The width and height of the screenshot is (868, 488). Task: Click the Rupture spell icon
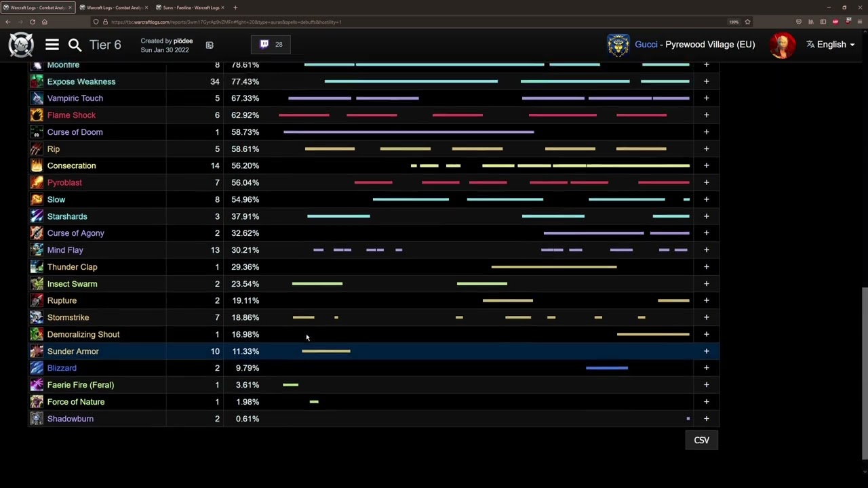click(x=37, y=300)
